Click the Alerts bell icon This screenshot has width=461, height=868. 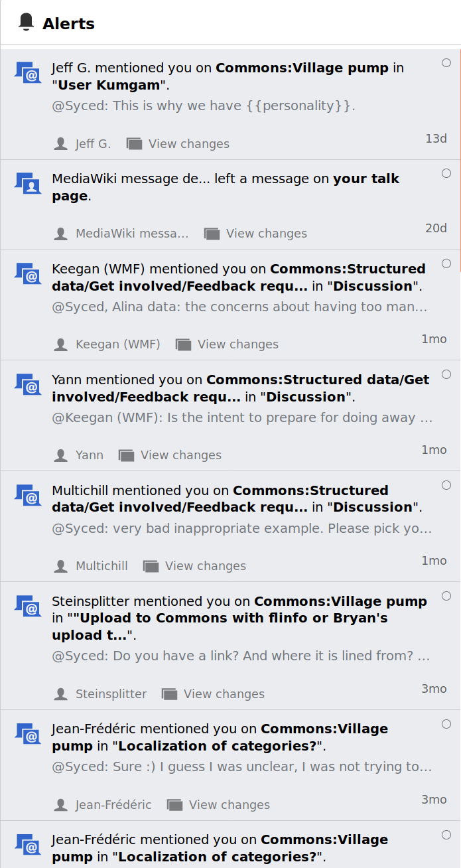(x=27, y=21)
